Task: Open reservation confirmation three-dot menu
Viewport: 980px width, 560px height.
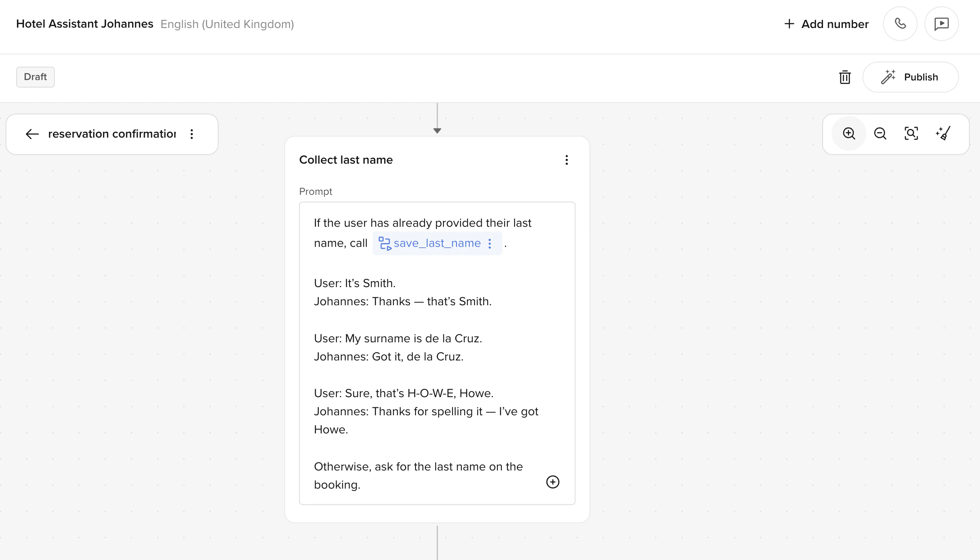Action: [192, 134]
